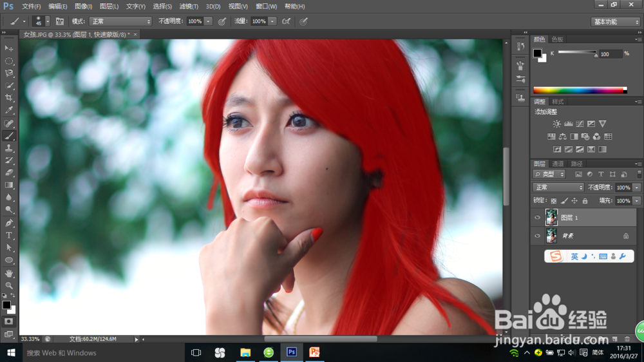Open layer blend mode 正常 dropdown
The height and width of the screenshot is (362, 644).
pyautogui.click(x=558, y=187)
